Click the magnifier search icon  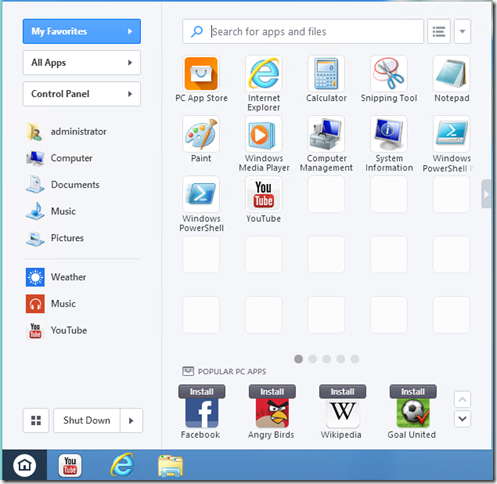pos(197,32)
